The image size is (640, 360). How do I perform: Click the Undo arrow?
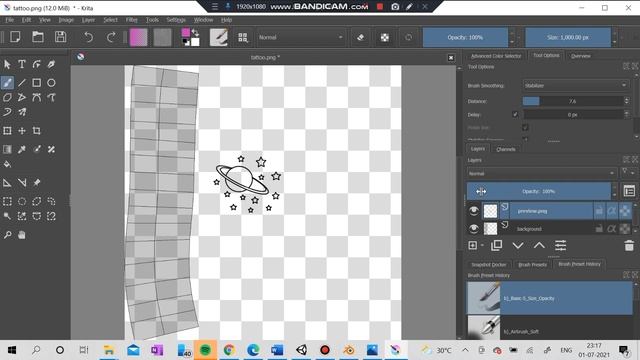tap(88, 37)
